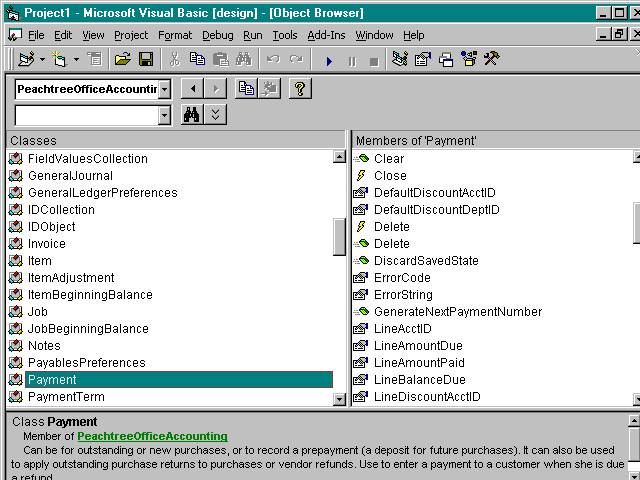Select the PayablesPreferences class
Viewport: 640px width, 480px height.
pyautogui.click(x=86, y=363)
